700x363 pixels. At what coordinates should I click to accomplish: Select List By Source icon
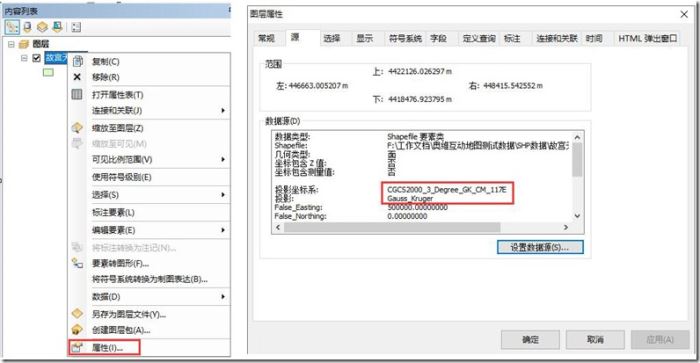coord(27,27)
